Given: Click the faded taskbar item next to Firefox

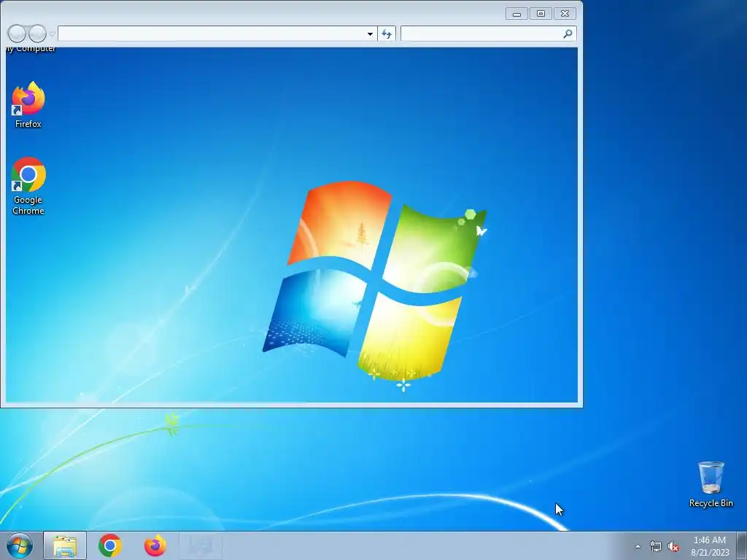Looking at the screenshot, I should tap(201, 545).
